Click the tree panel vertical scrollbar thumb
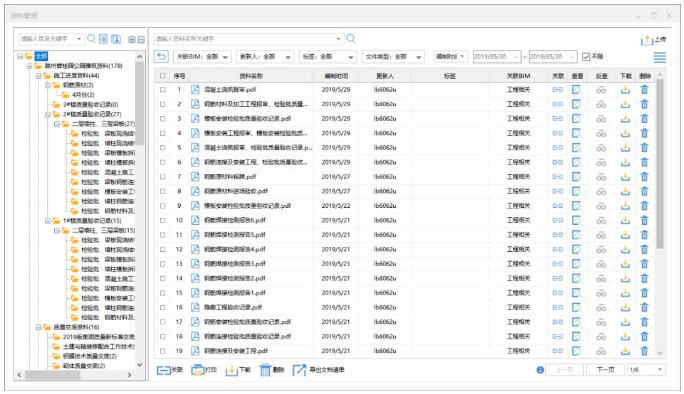 (140, 103)
